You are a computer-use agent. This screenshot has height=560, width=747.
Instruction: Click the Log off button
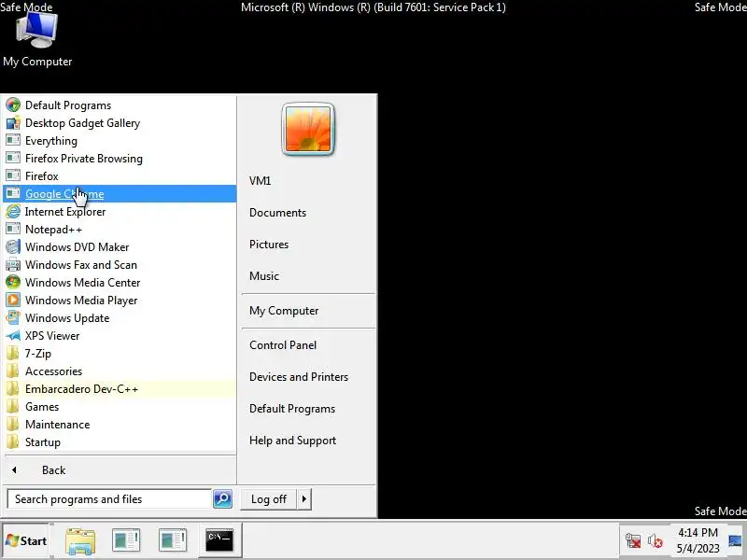tap(269, 499)
